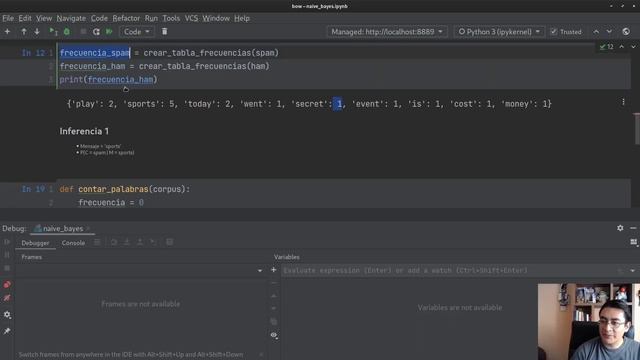Select the naive_bayes debug session tab
This screenshot has height=360, width=640.
[63, 229]
